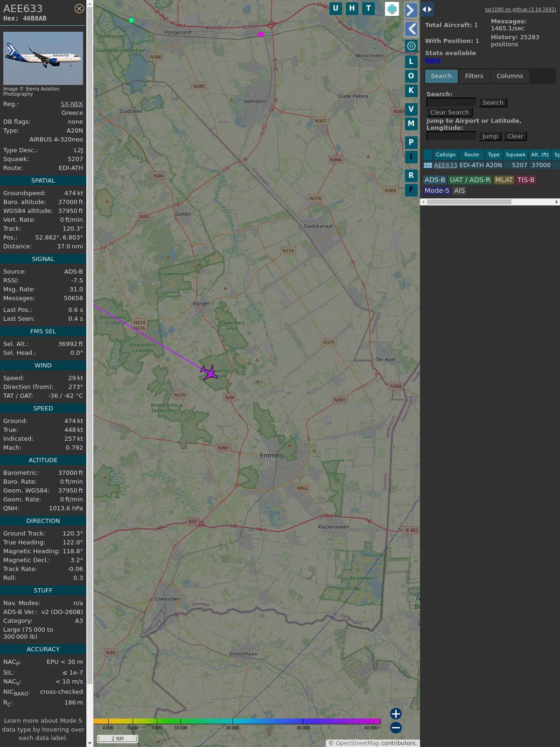Image resolution: width=560 pixels, height=747 pixels.
Task: Switch to the Filters tab
Action: point(474,76)
